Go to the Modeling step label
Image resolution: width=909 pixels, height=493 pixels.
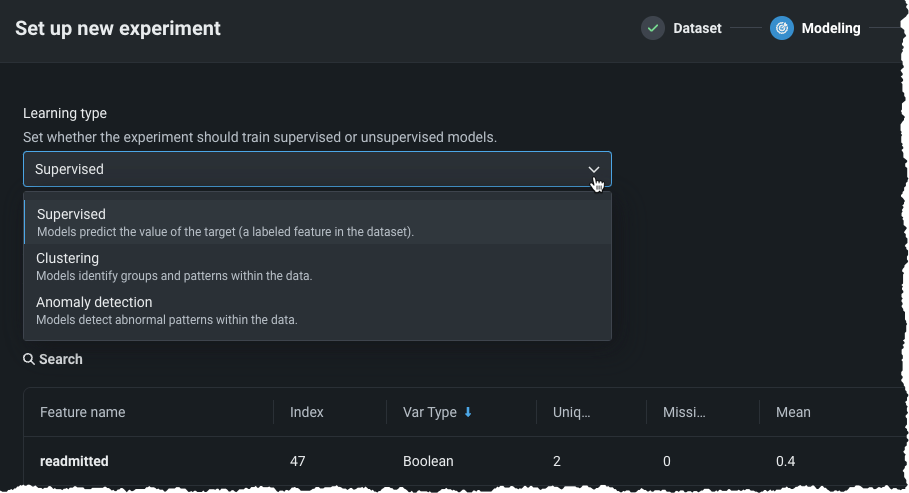831,28
